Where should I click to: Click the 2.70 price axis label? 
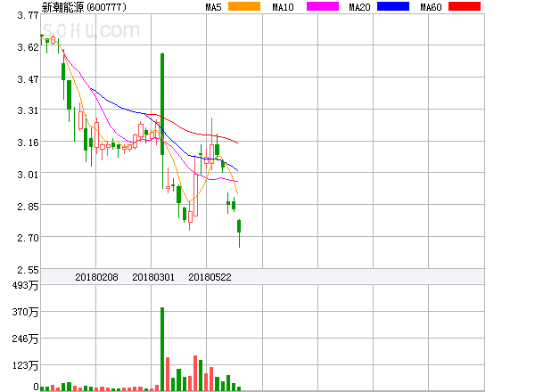(28, 238)
